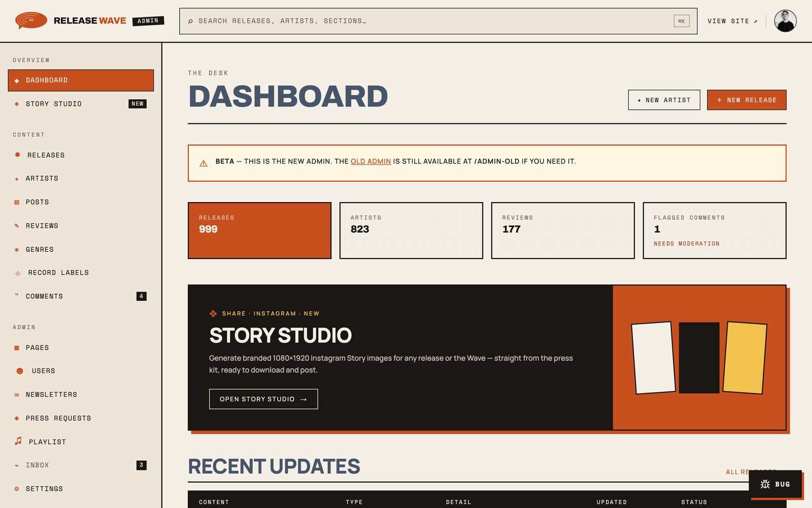Go to Users management
Image resolution: width=812 pixels, height=508 pixels.
[x=81, y=371]
